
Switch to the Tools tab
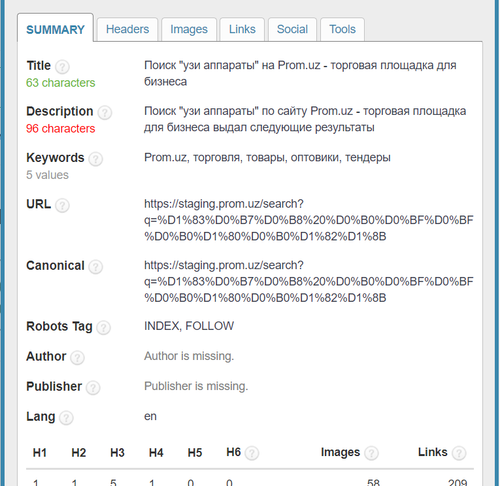(x=342, y=29)
